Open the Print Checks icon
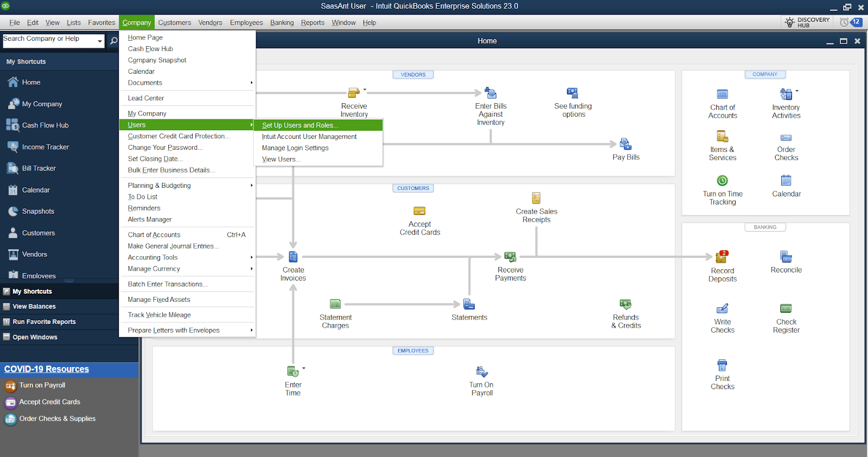 722,365
